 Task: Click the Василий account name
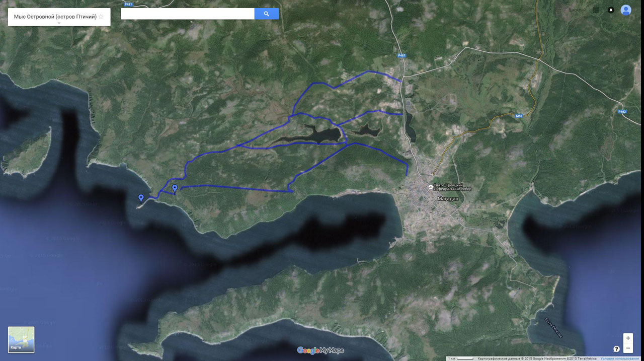pos(577,10)
